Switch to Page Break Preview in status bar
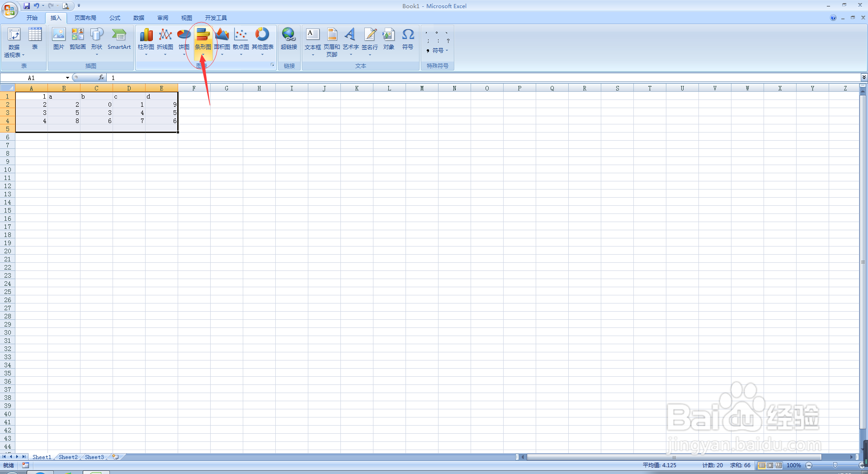The image size is (868, 474). (778, 465)
